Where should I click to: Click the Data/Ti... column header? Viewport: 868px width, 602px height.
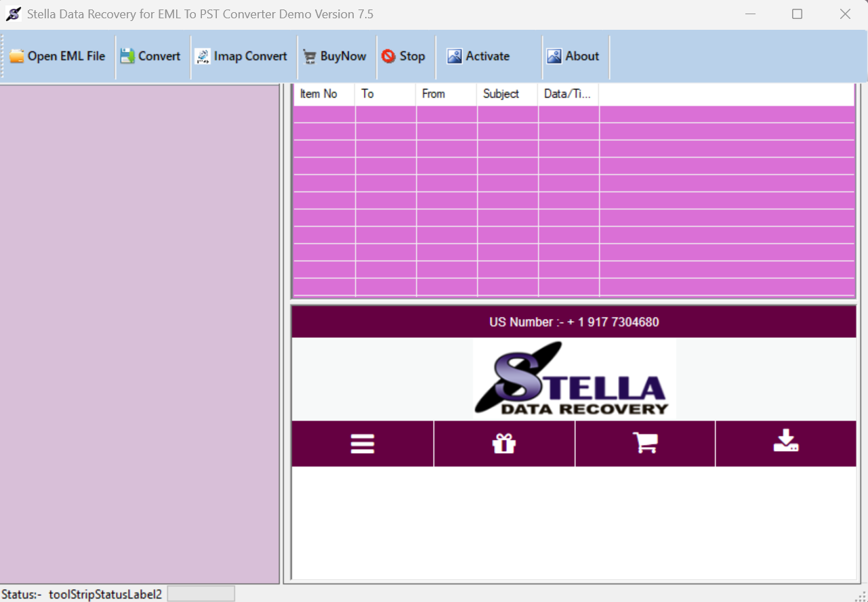(569, 94)
